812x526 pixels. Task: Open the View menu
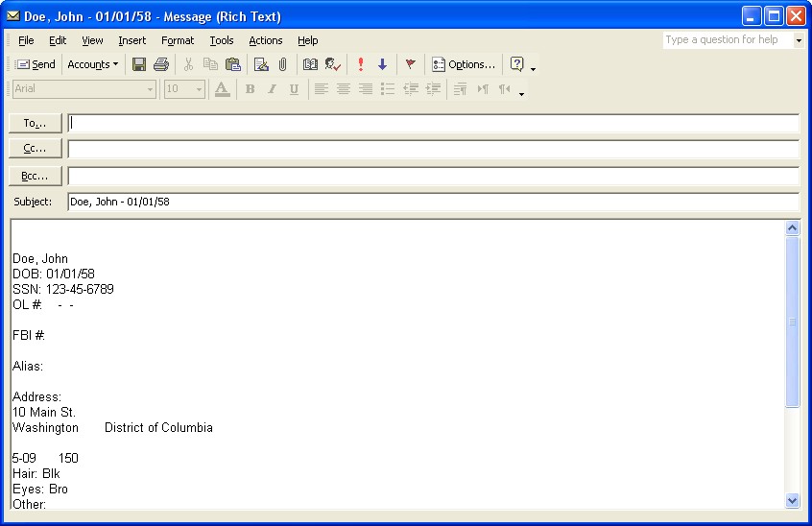click(92, 40)
